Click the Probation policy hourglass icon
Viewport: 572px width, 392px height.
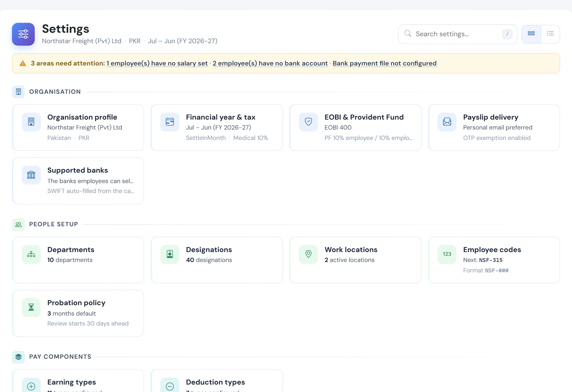click(31, 307)
